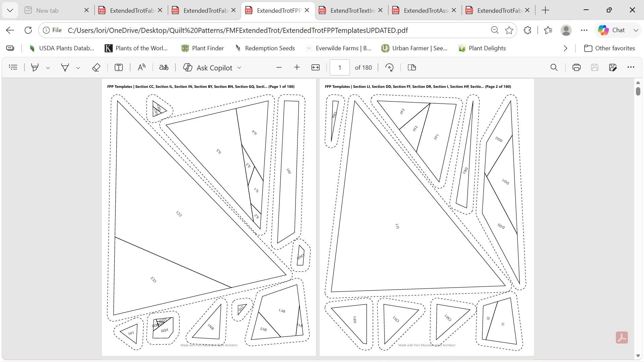
Task: Click the Fit to width icon
Action: coord(316,67)
